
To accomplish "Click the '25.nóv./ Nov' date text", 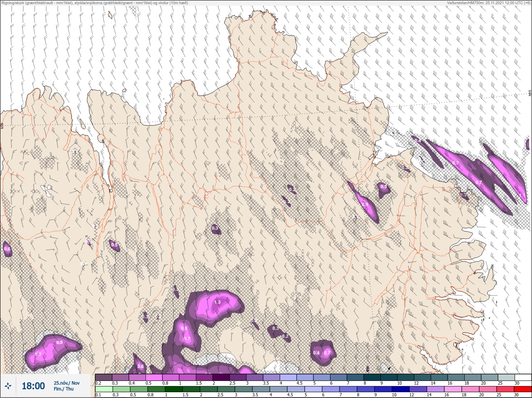I will tap(66, 383).
